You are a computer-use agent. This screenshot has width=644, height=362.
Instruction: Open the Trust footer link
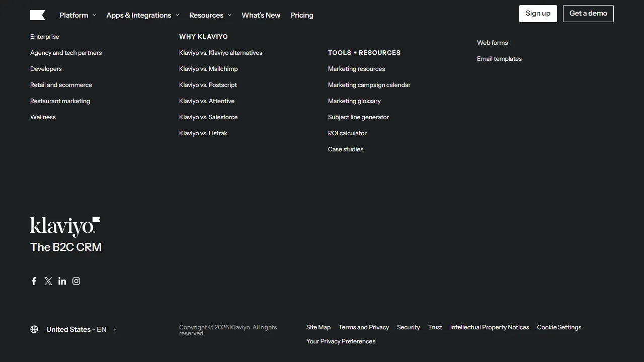click(435, 327)
